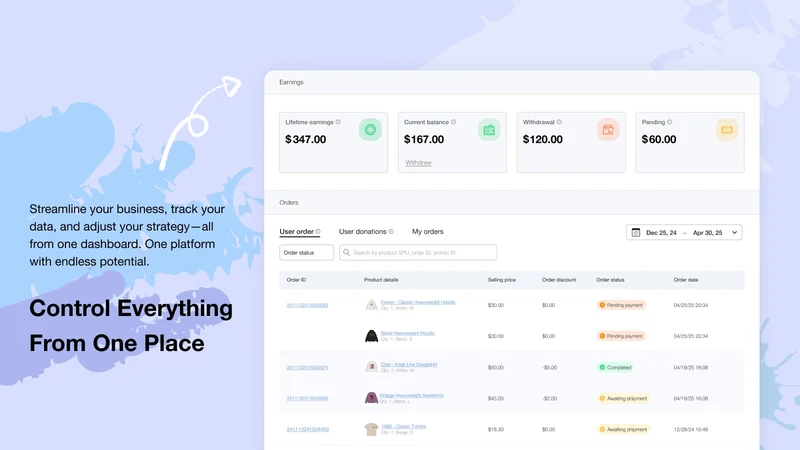Click the Current balance info icon
Screen dimensions: 800x450
(x=453, y=122)
